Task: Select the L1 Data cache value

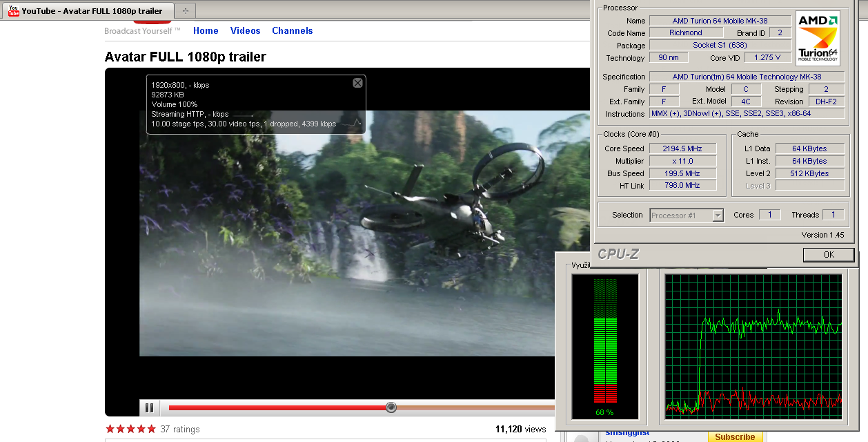Action: [810, 148]
